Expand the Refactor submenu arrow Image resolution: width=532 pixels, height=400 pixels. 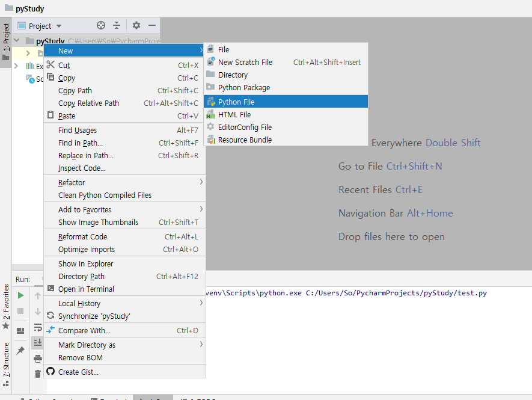(201, 182)
